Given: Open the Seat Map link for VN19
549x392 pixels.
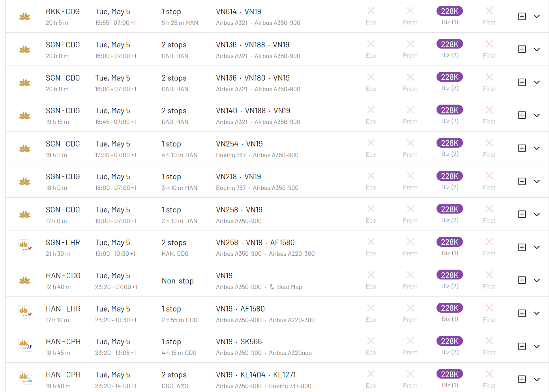Looking at the screenshot, I should [289, 287].
